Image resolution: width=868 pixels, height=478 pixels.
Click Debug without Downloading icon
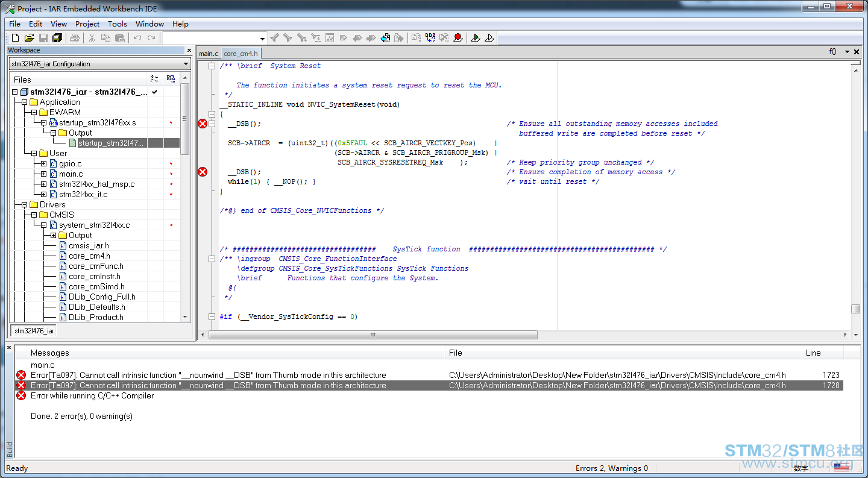[489, 38]
